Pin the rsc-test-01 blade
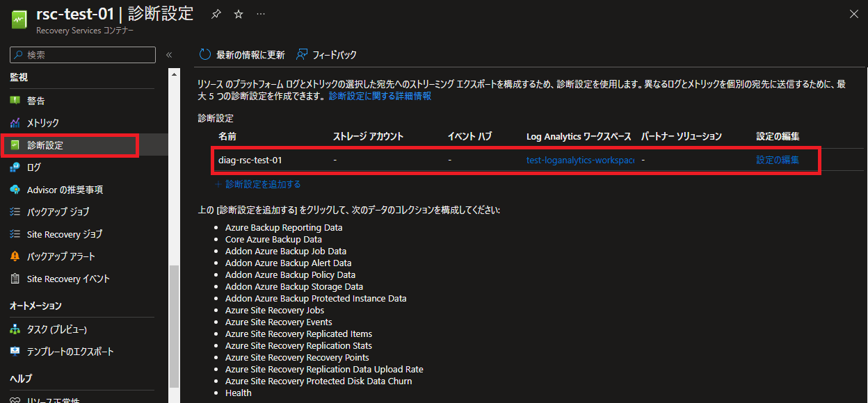The image size is (868, 403). tap(216, 15)
